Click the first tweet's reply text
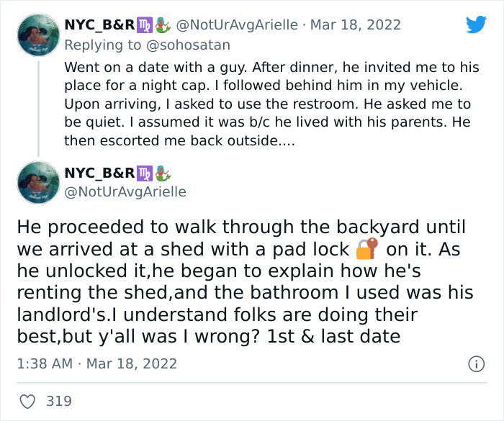The height and width of the screenshot is (421, 504). (270, 104)
